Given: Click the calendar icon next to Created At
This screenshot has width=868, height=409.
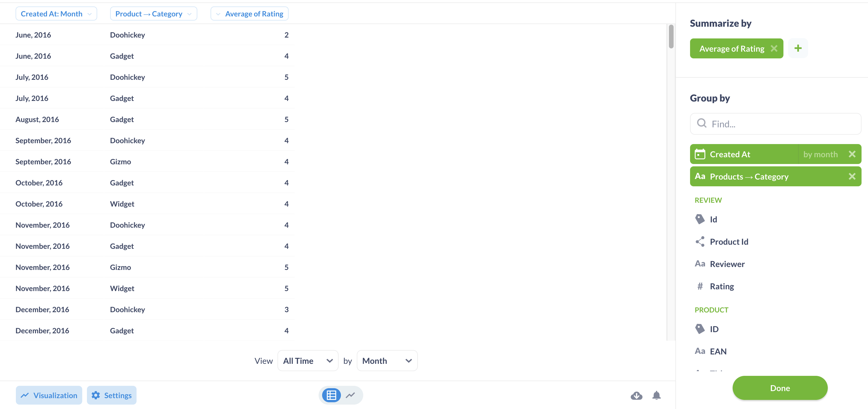Looking at the screenshot, I should point(700,154).
